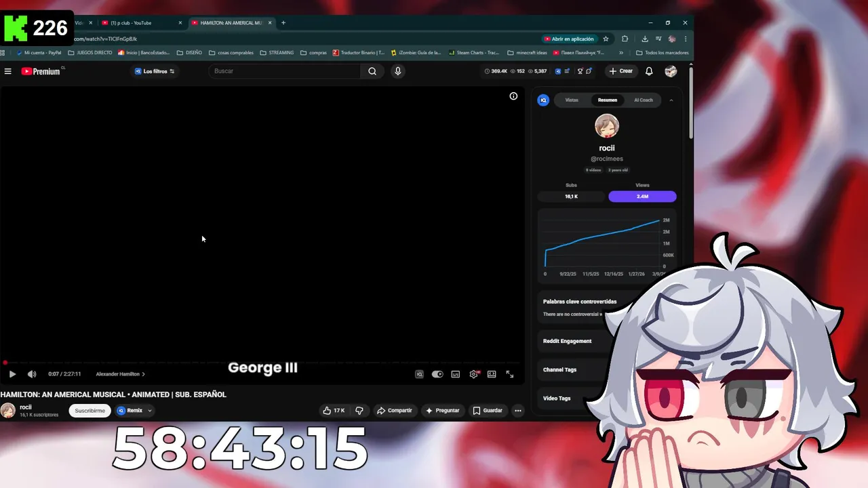Open the video info card icon

(x=513, y=96)
